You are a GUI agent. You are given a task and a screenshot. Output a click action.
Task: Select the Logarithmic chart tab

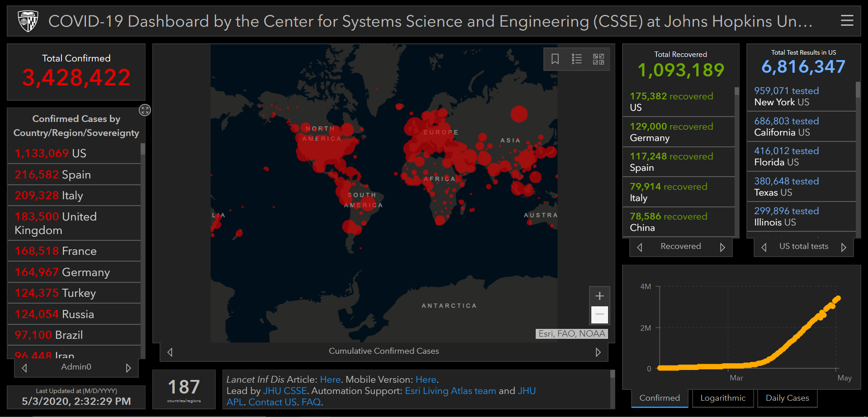723,398
